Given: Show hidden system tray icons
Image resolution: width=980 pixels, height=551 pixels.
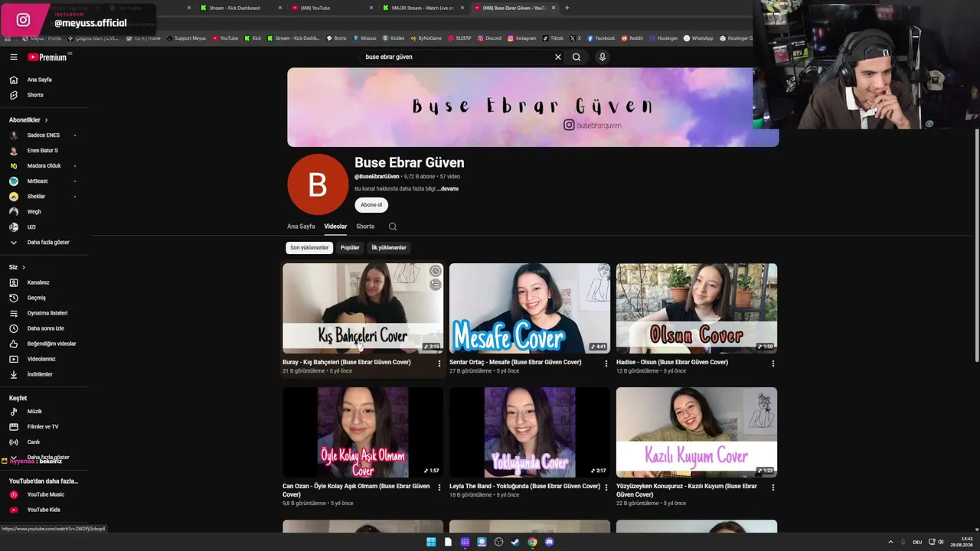Looking at the screenshot, I should [x=890, y=542].
